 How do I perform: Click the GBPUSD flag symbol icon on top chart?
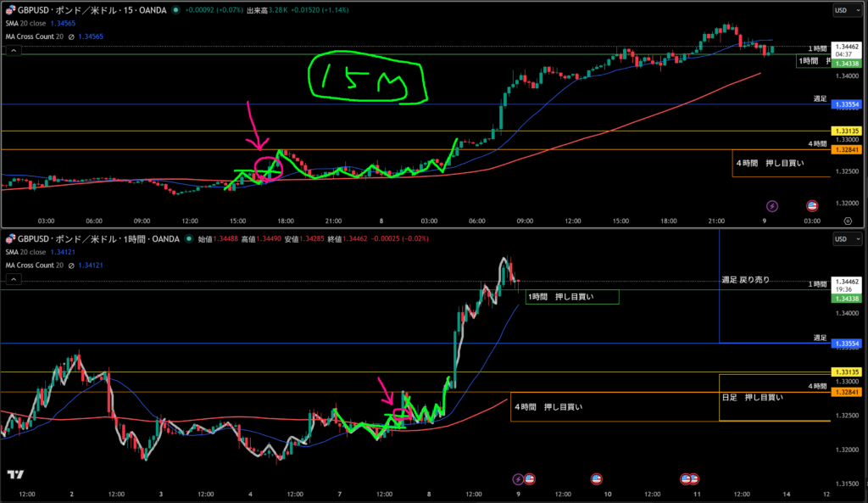pos(9,10)
